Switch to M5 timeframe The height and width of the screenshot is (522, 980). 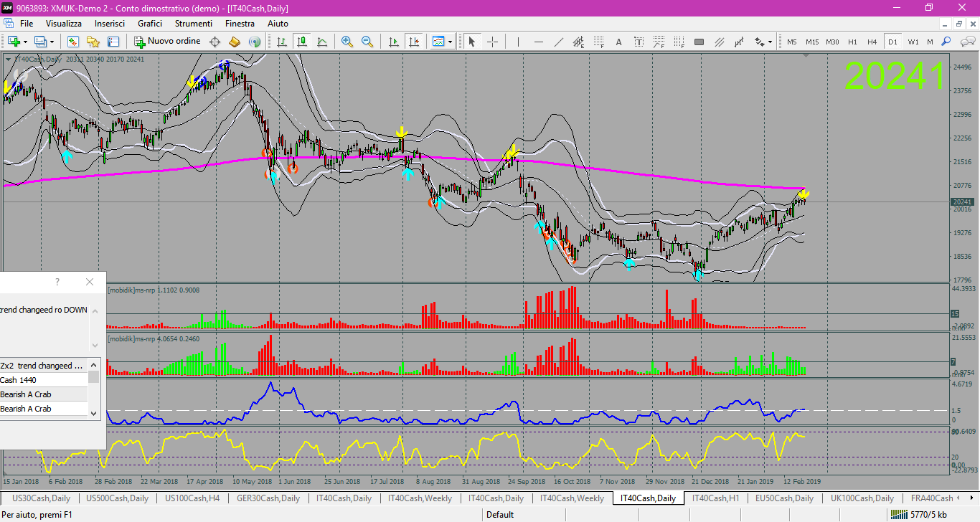tap(792, 42)
